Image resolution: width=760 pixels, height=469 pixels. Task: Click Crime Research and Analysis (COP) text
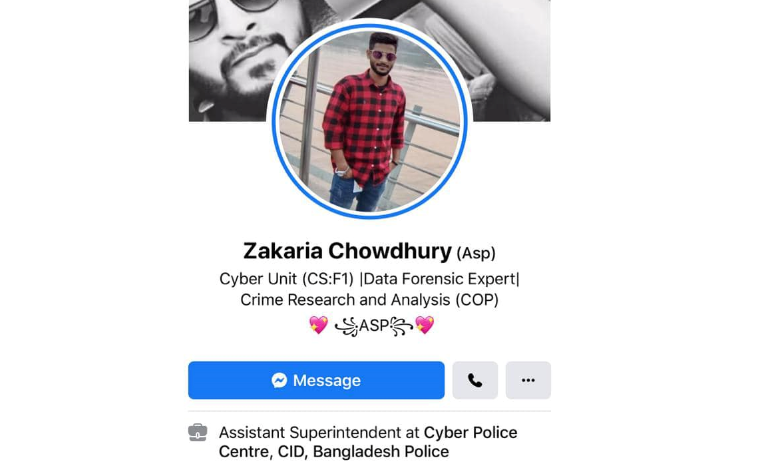[x=369, y=300]
